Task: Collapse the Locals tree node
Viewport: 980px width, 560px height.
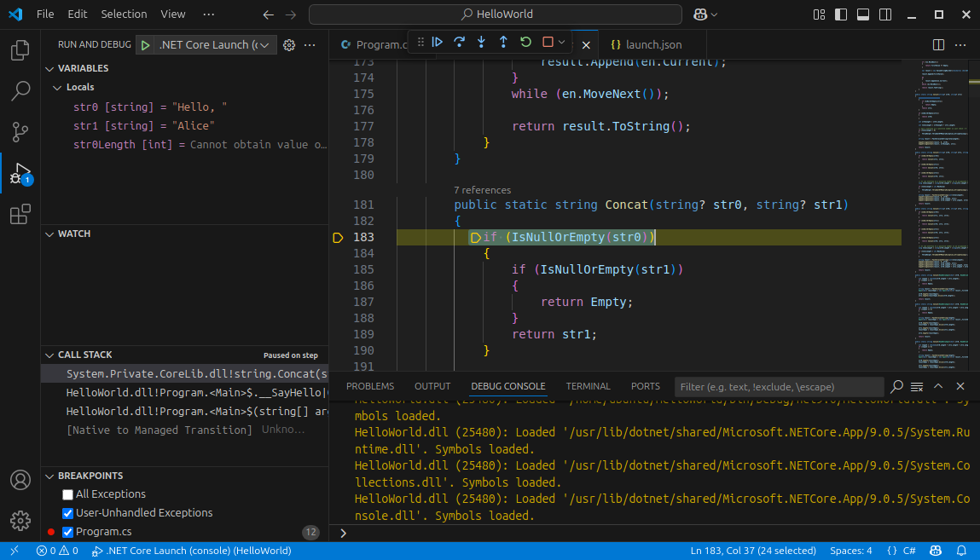Action: coord(57,88)
